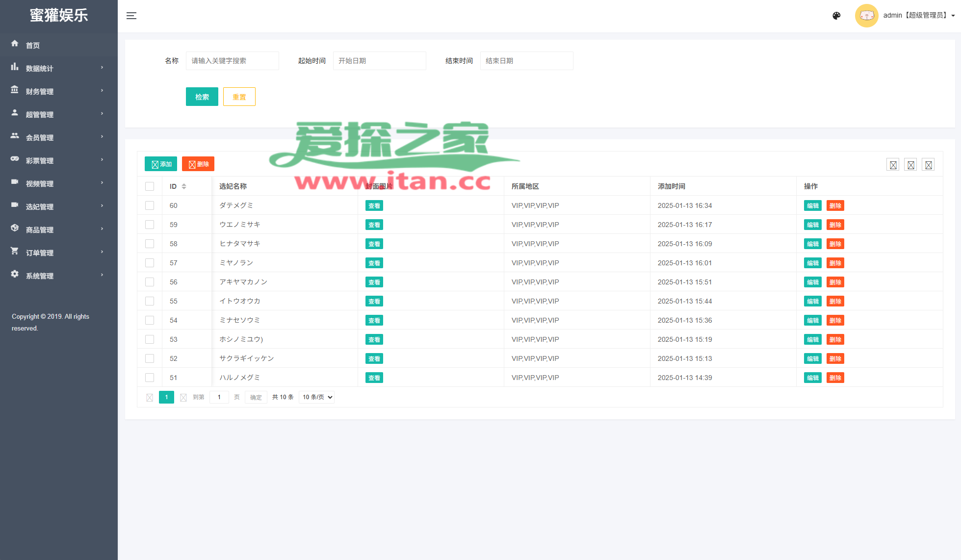961x560 pixels.
Task: Check the select-all header checkbox
Action: pyautogui.click(x=150, y=186)
